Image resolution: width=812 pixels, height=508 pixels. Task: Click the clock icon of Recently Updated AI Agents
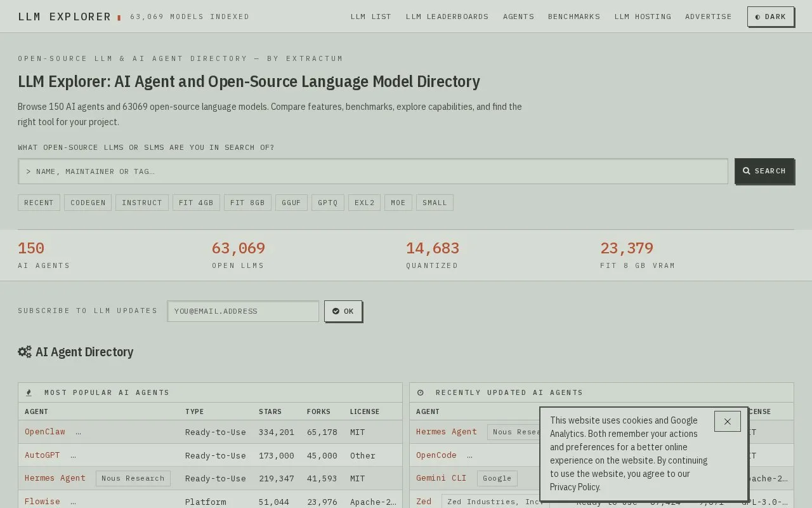pyautogui.click(x=421, y=392)
